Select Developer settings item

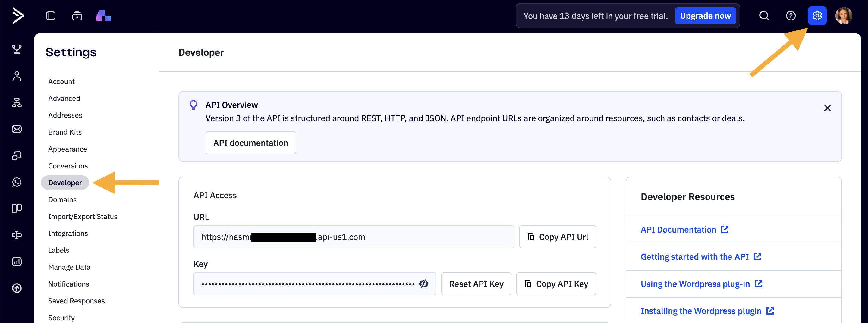65,183
